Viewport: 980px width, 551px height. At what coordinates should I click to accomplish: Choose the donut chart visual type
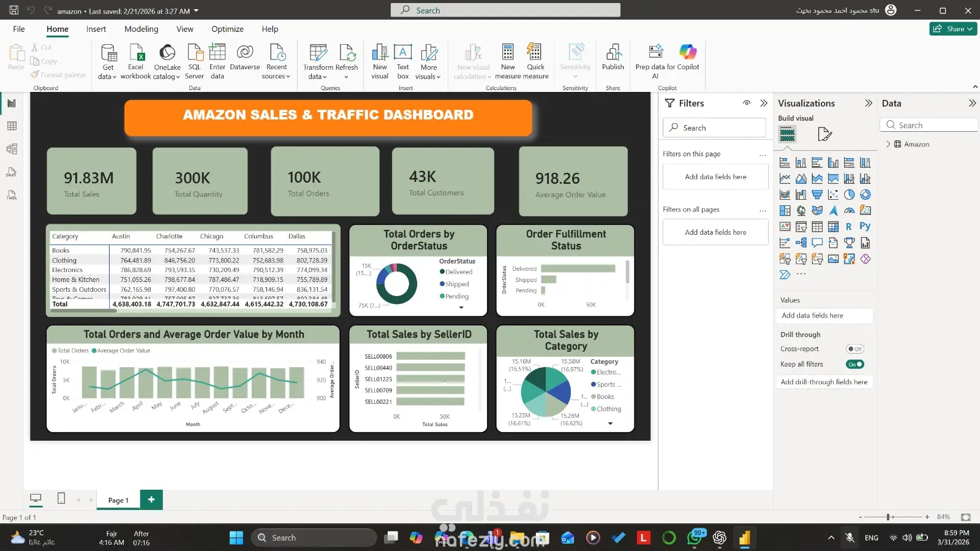865,194
